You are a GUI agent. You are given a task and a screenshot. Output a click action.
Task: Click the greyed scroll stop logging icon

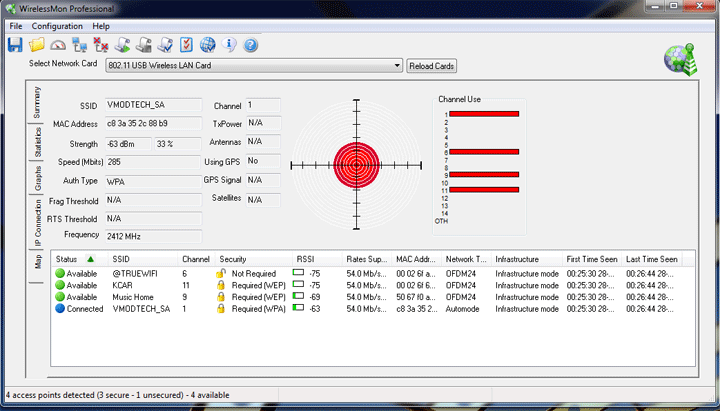tap(144, 45)
